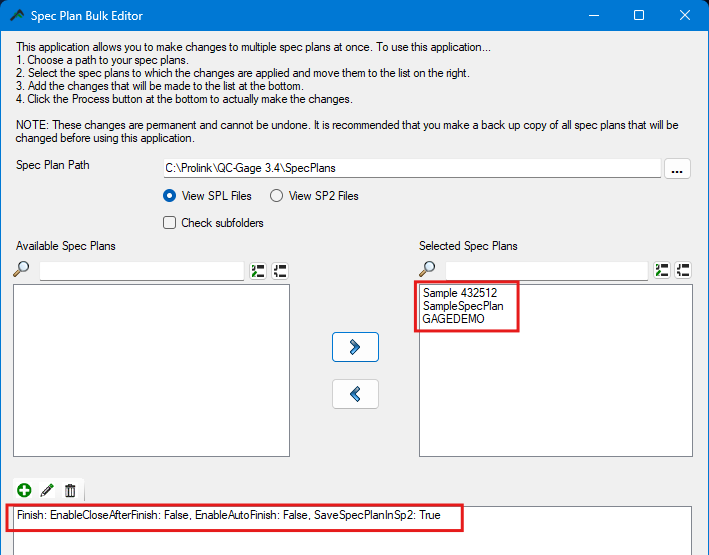Open the browse button for Spec Plan Path
The width and height of the screenshot is (709, 555).
pos(678,169)
